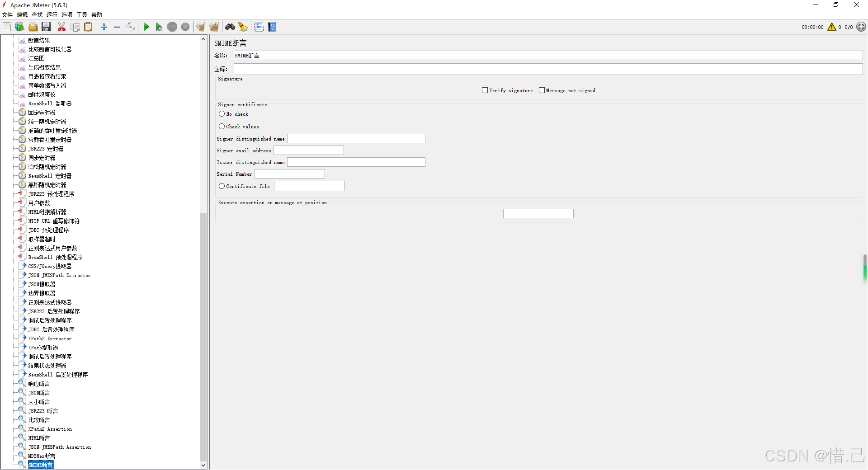Click the Certificate file path field
Image resolution: width=868 pixels, height=470 pixels.
click(309, 186)
